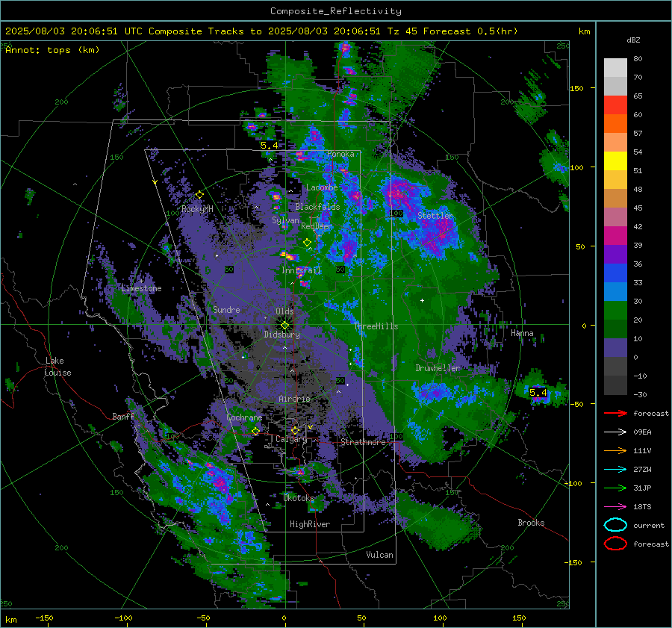
Task: Pick the yellow swatch between 54 and 51
Action: pyautogui.click(x=615, y=161)
